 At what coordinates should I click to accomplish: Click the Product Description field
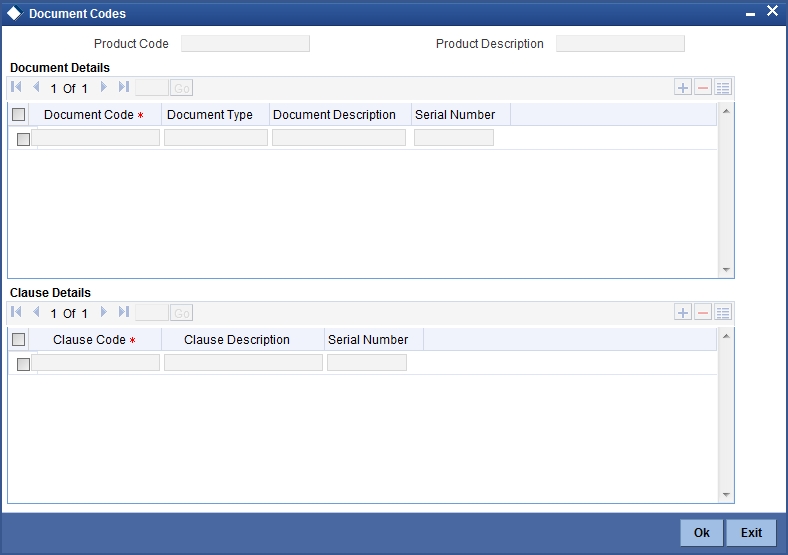pyautogui.click(x=620, y=44)
